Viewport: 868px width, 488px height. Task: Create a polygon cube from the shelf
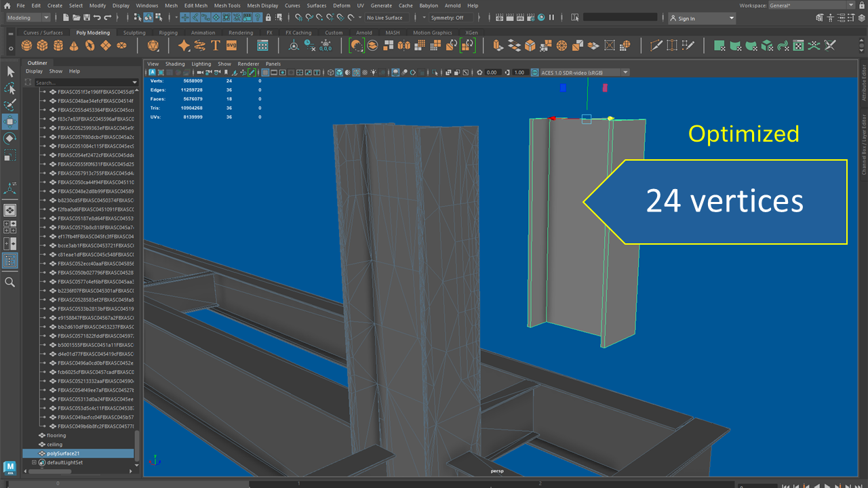click(x=42, y=45)
